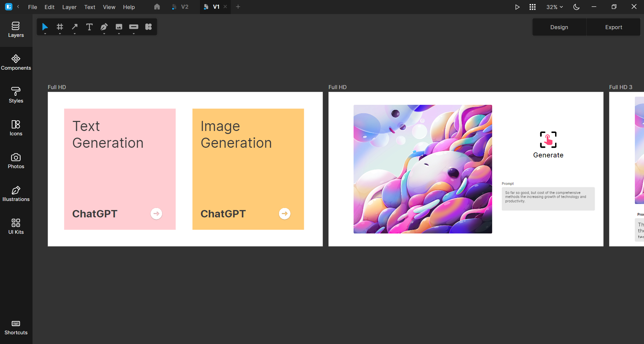Minimize the application window

click(x=594, y=7)
